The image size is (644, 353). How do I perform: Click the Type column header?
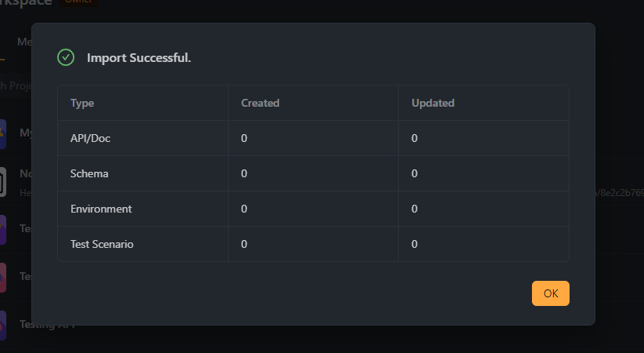[x=82, y=103]
